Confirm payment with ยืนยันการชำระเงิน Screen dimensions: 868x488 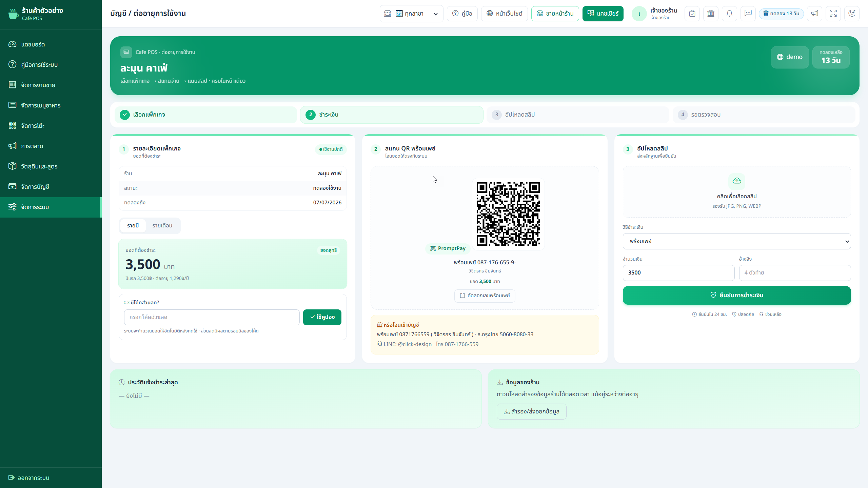click(x=737, y=296)
